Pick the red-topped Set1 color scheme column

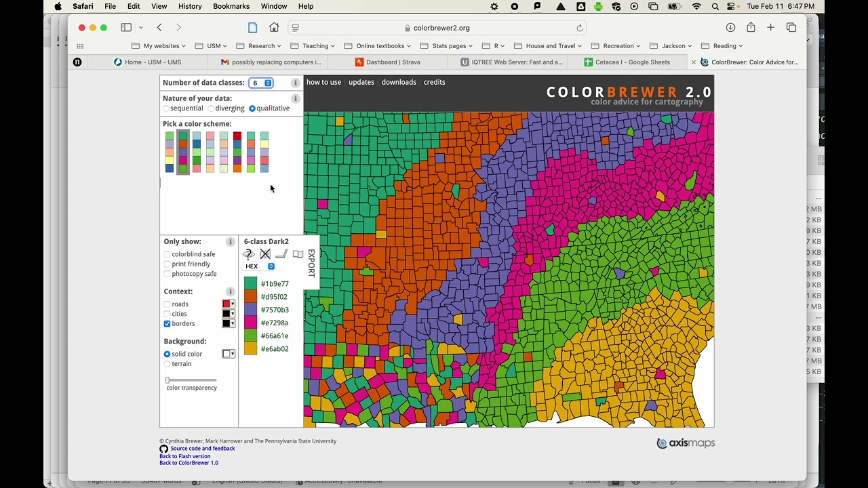[237, 152]
